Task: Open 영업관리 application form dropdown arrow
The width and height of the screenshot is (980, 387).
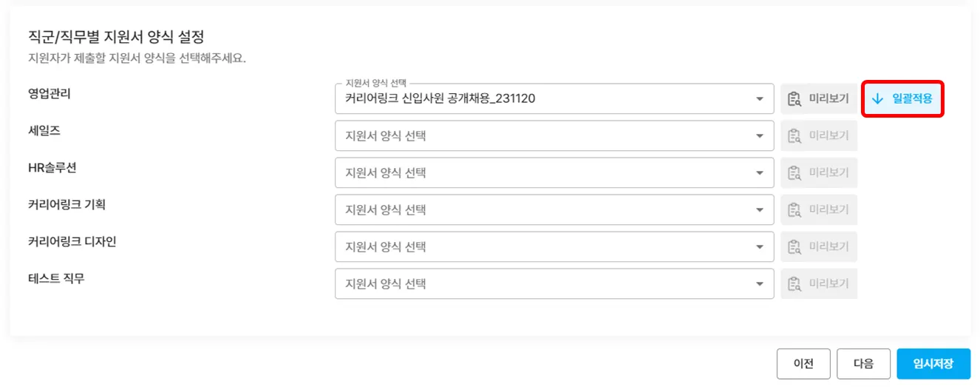Action: coord(760,99)
